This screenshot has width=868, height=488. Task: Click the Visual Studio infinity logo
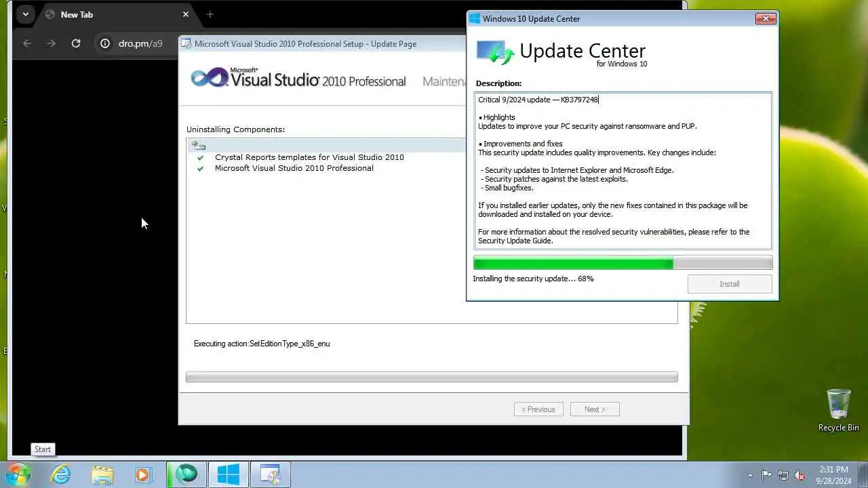click(210, 78)
